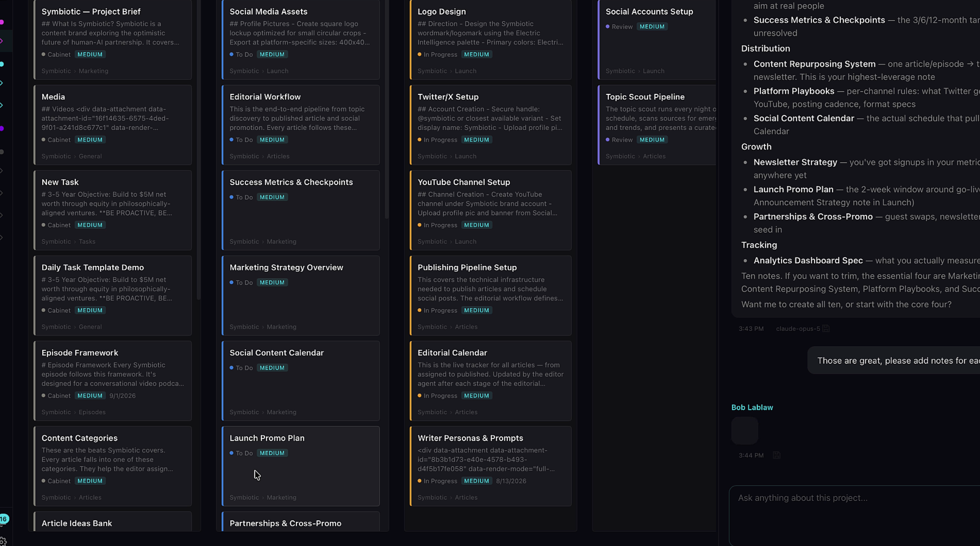Click the Bob Lablaw name in chat
Screen dimensions: 980x546
752,407
